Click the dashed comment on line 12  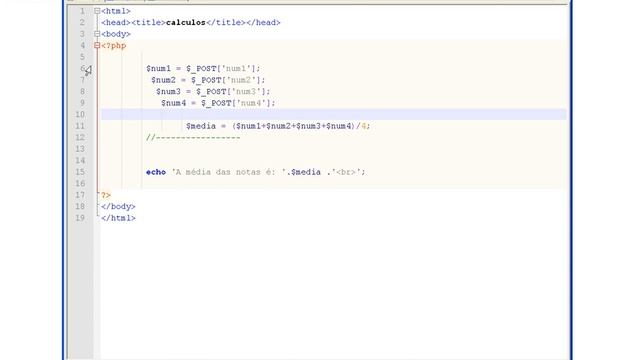coord(193,138)
